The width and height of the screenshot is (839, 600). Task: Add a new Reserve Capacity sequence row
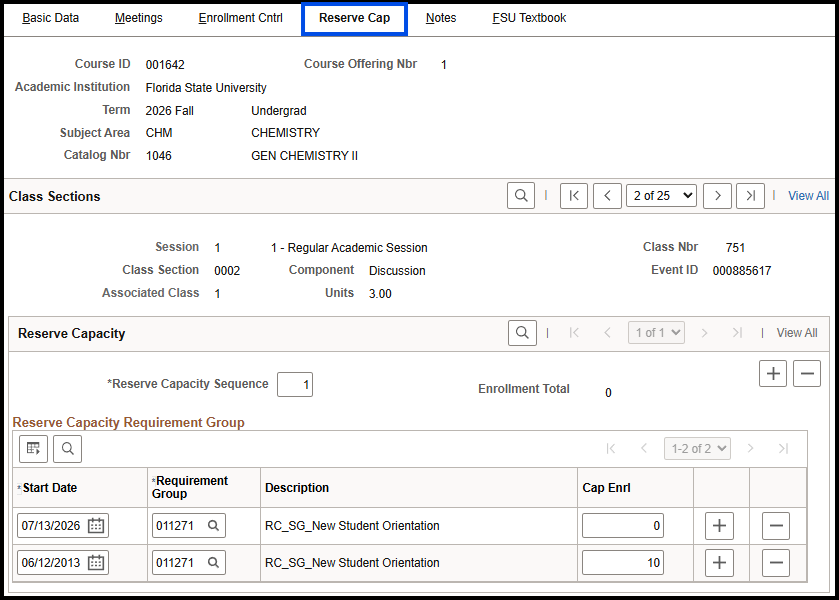click(773, 374)
